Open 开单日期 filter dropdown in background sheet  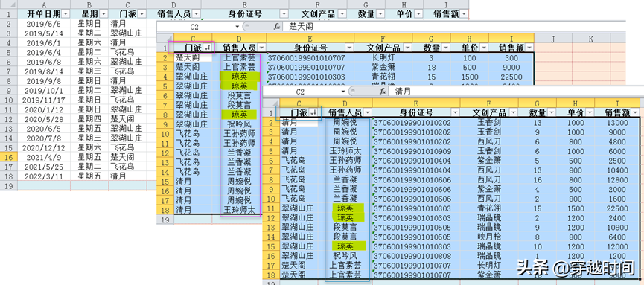click(65, 14)
